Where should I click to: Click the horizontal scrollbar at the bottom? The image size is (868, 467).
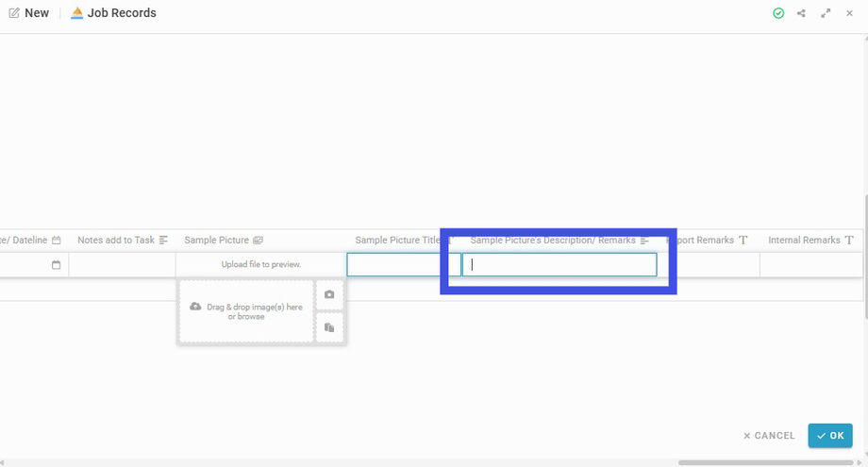point(765,462)
